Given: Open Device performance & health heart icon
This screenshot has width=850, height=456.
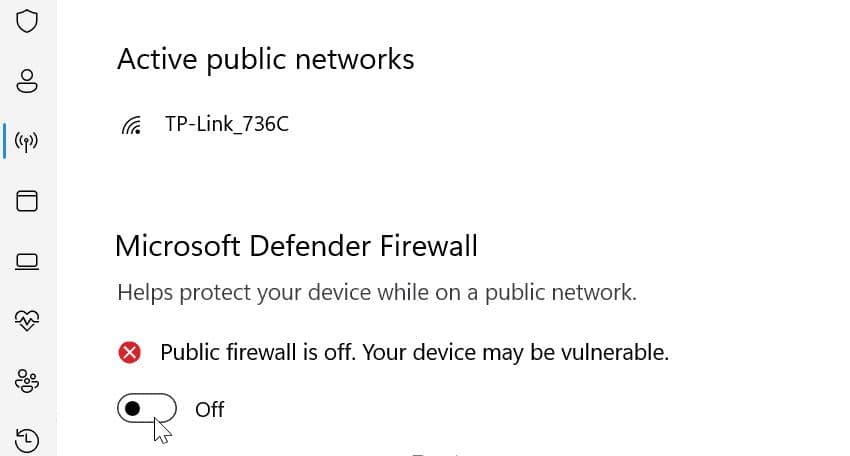Looking at the screenshot, I should tap(28, 321).
